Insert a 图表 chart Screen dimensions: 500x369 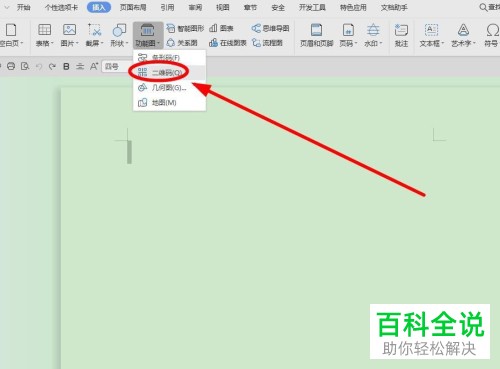[221, 28]
